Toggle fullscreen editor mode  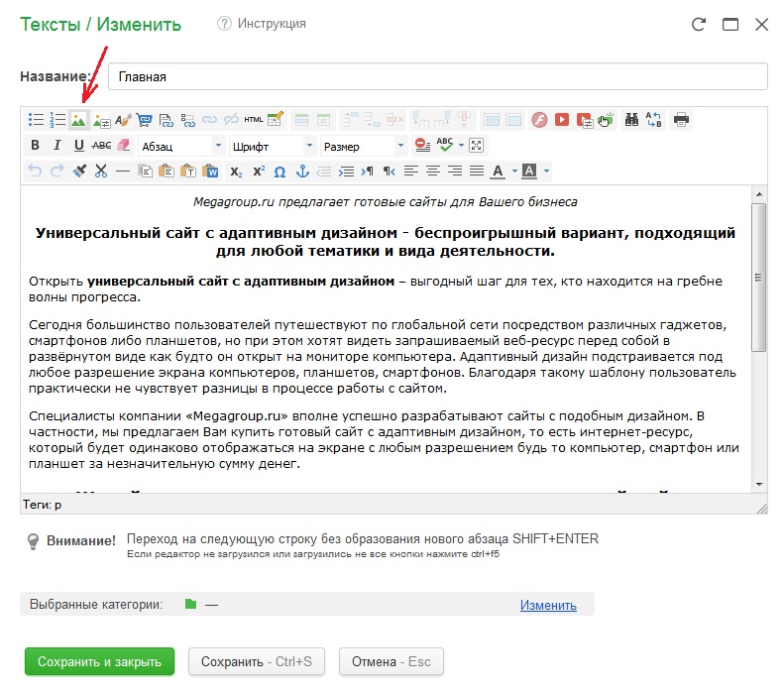[x=477, y=146]
